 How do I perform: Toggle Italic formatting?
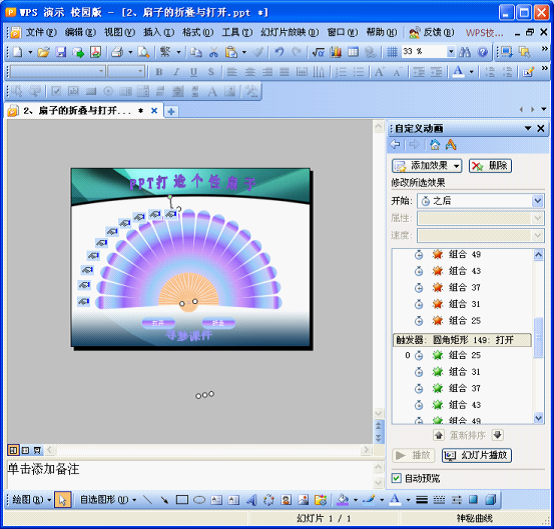tap(176, 72)
